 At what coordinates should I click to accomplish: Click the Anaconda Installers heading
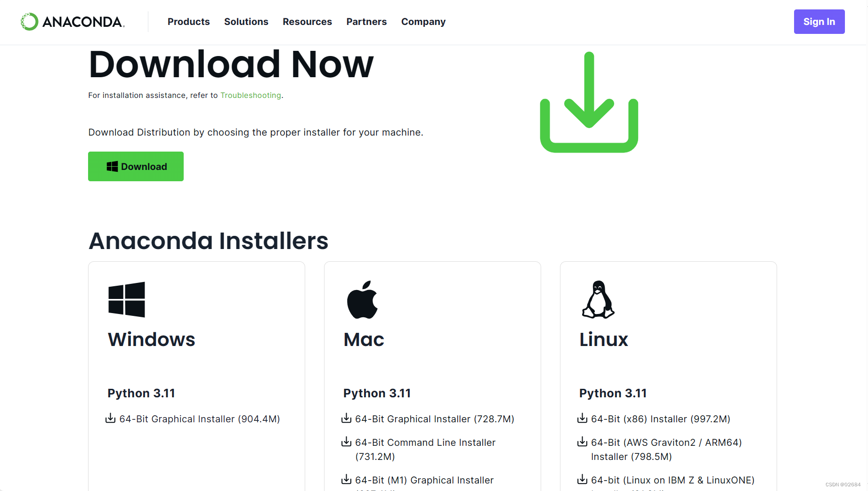pyautogui.click(x=208, y=241)
